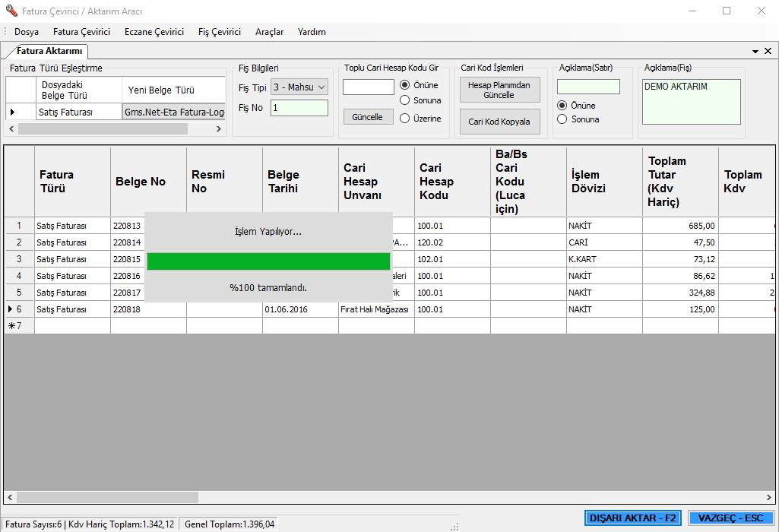Click the İşlem Dövizi column header
The image size is (779, 532).
coord(605,182)
